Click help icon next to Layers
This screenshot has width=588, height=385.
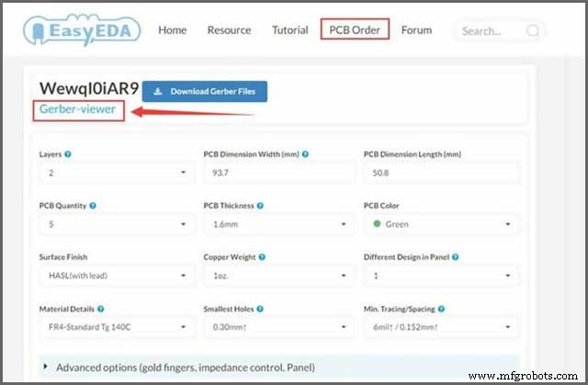click(68, 154)
